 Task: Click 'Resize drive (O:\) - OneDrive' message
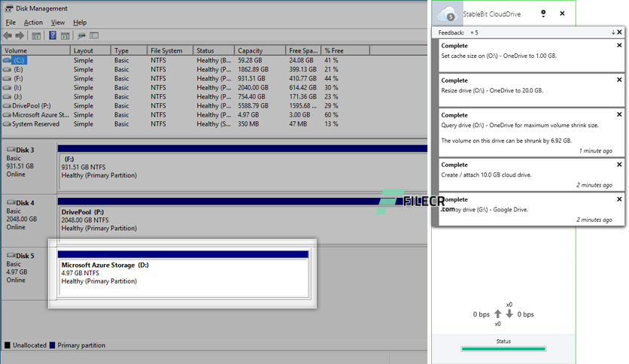(492, 90)
